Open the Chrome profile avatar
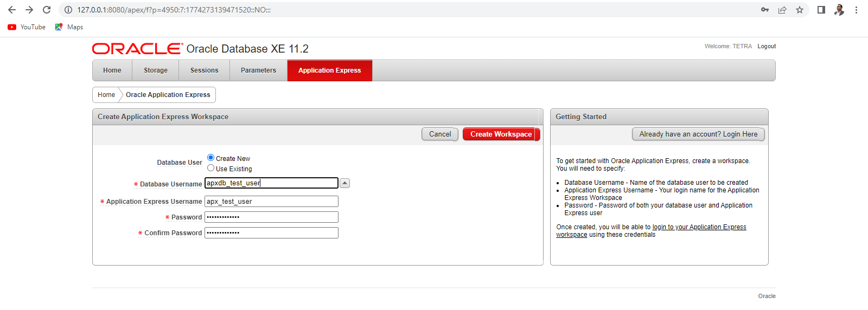Viewport: 868px width, 310px height. click(x=839, y=10)
